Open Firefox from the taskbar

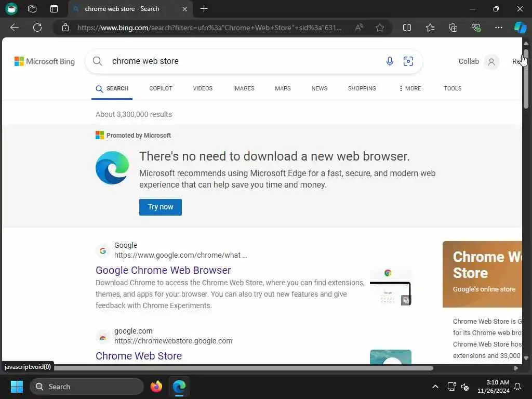coord(156,387)
